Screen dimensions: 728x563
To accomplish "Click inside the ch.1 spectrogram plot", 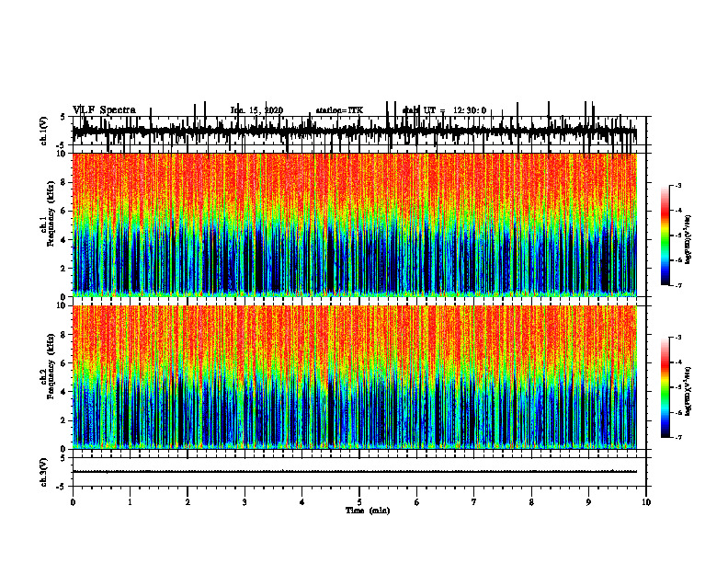I will pyautogui.click(x=355, y=224).
